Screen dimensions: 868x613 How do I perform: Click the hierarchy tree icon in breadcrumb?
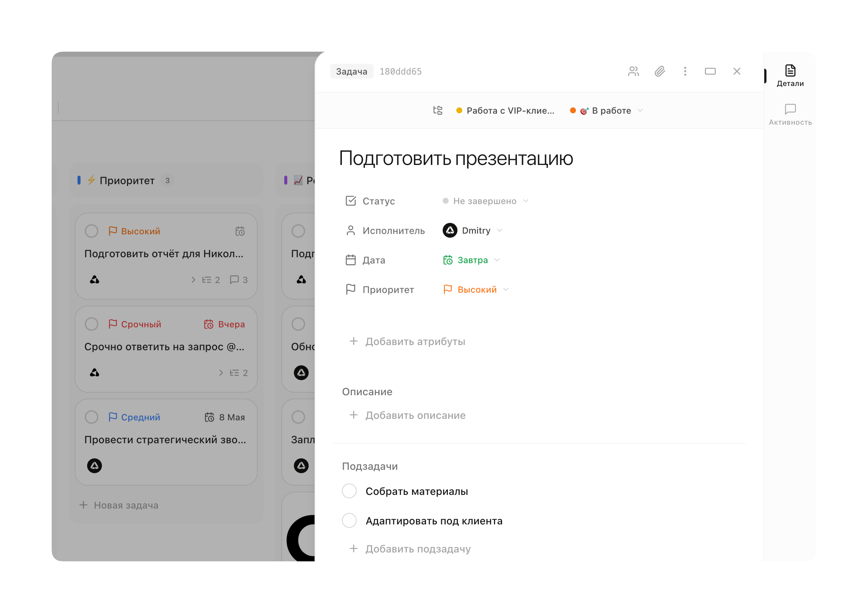coord(438,110)
